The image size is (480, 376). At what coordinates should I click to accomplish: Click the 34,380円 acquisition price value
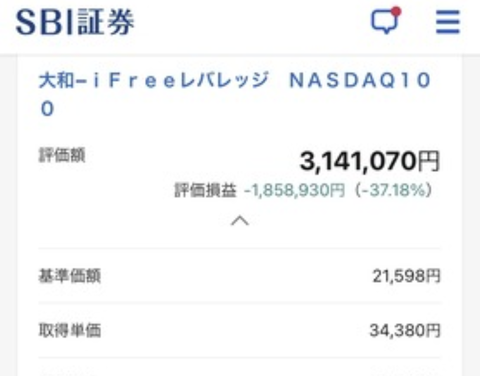click(x=405, y=331)
